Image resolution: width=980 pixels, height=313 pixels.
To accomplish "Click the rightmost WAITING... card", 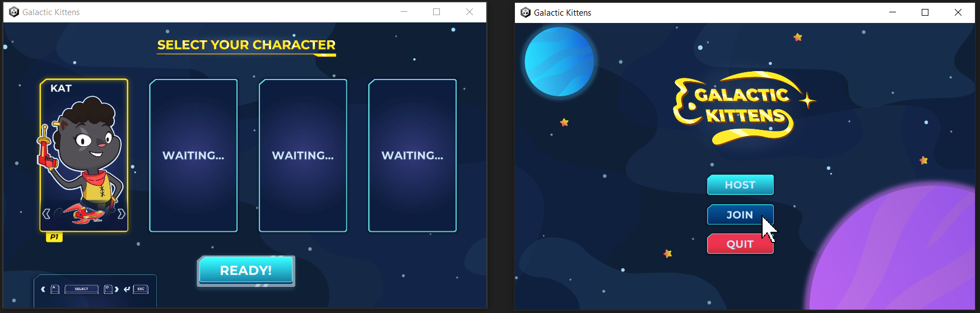I will point(412,155).
